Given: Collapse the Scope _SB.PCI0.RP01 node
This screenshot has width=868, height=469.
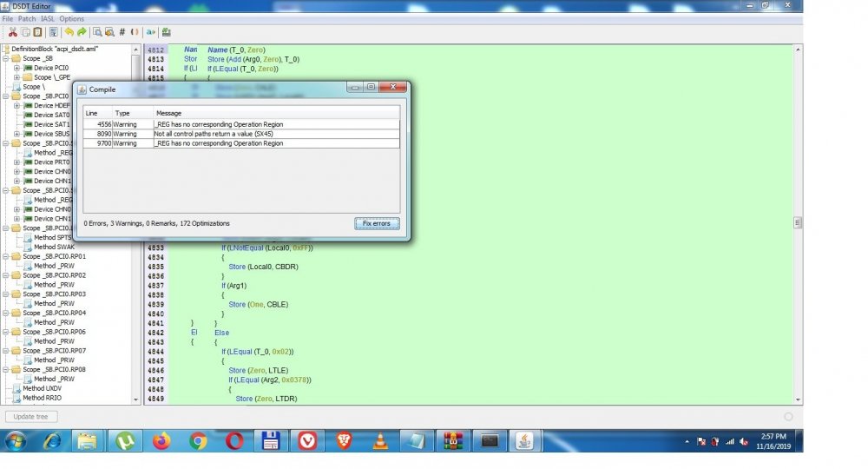Looking at the screenshot, I should [x=5, y=256].
